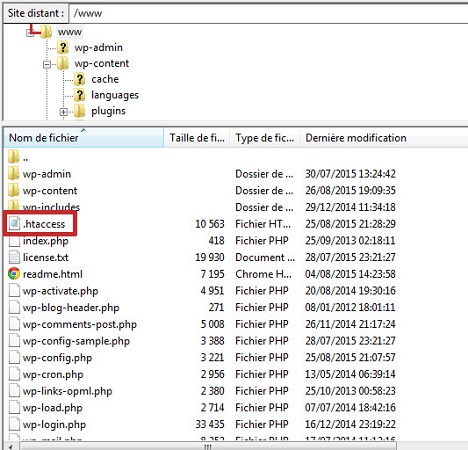The image size is (468, 450).
Task: Click the wp-config-sample.php file icon
Action: click(14, 341)
